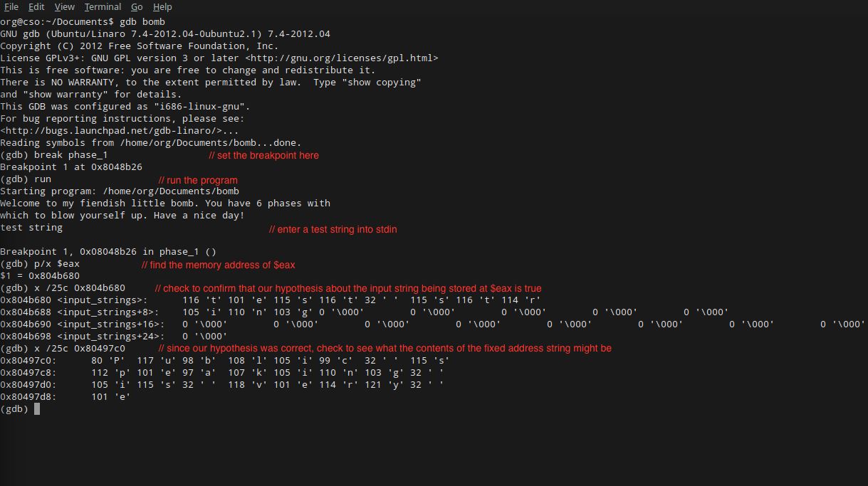Click comment 'find the memory address of $eax'

coord(219,265)
